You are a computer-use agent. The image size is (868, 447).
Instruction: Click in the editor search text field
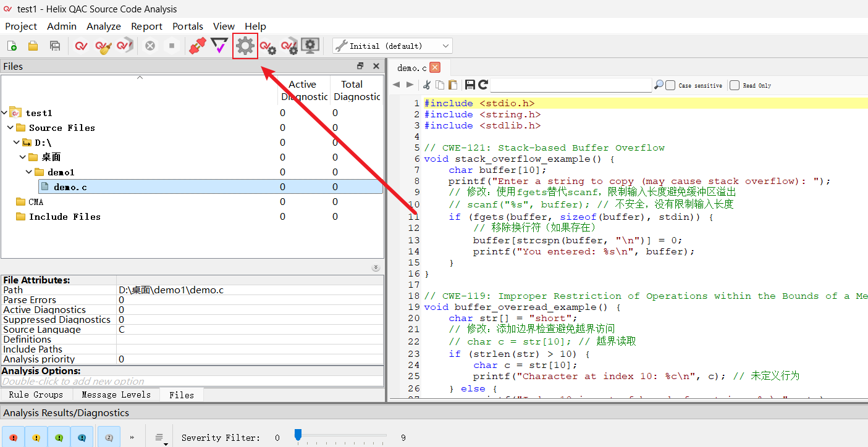[571, 85]
